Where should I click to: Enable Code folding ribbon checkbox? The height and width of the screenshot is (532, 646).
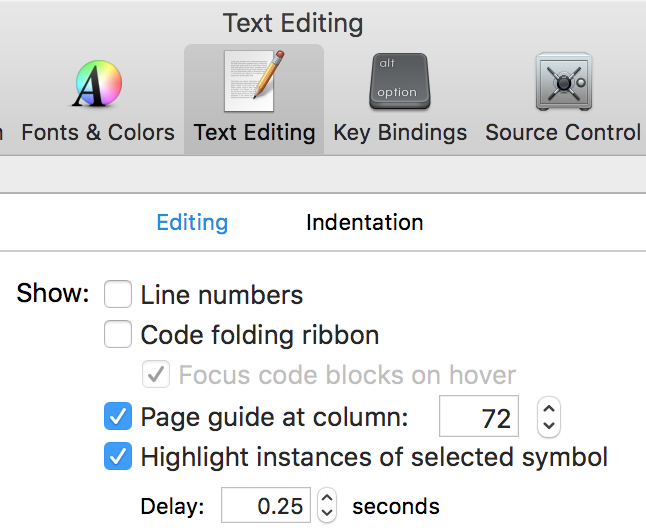tap(118, 335)
